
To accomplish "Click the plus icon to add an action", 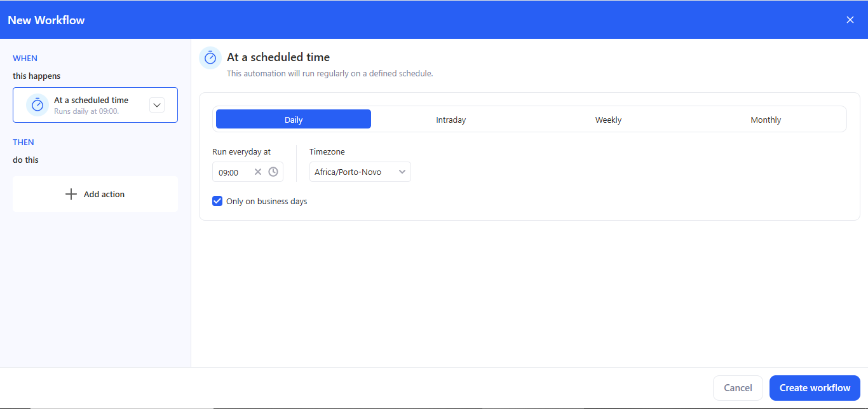I will (71, 193).
